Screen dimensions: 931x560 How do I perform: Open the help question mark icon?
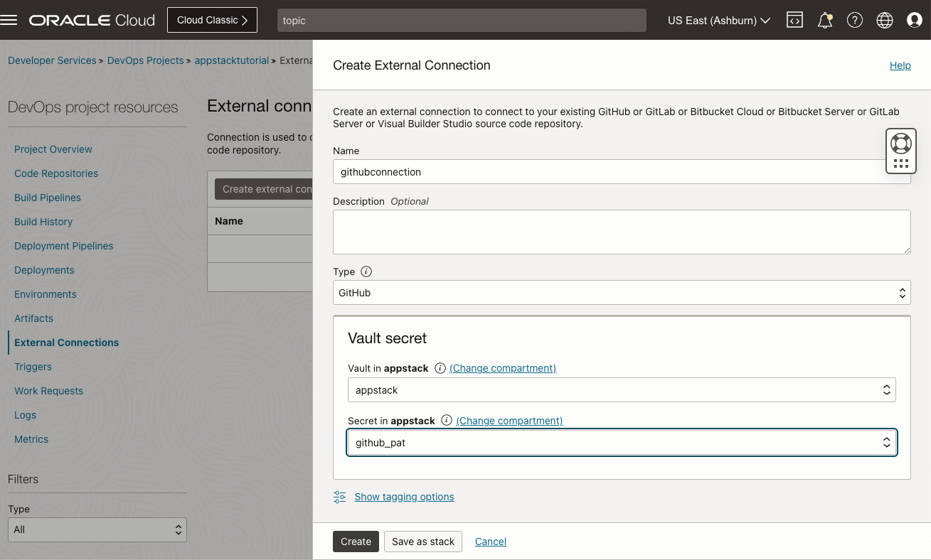click(x=855, y=20)
